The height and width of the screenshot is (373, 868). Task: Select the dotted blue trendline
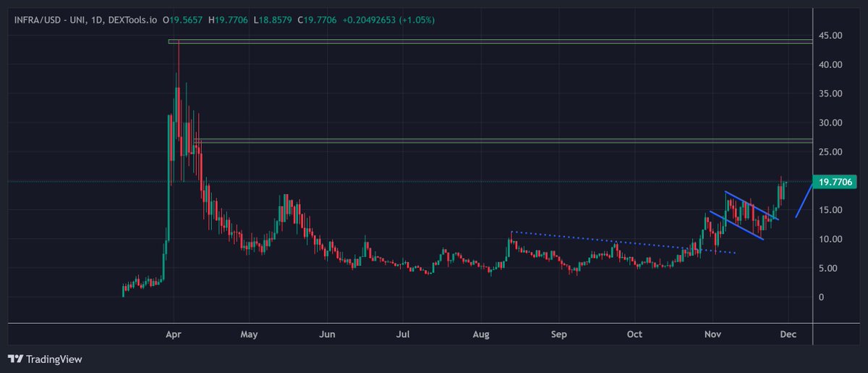click(x=624, y=243)
